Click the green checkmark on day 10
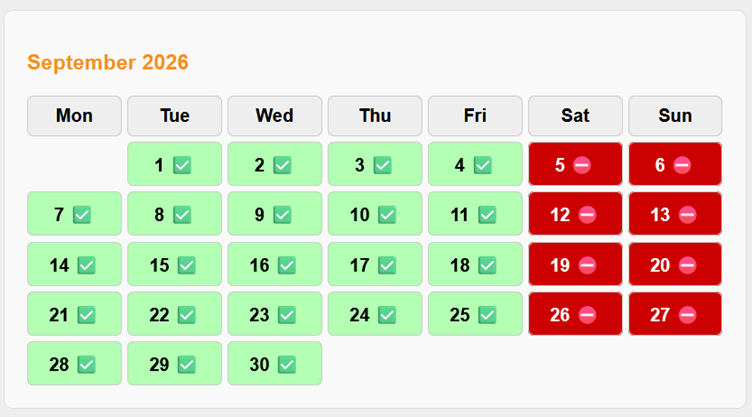Image resolution: width=752 pixels, height=417 pixels. point(387,215)
